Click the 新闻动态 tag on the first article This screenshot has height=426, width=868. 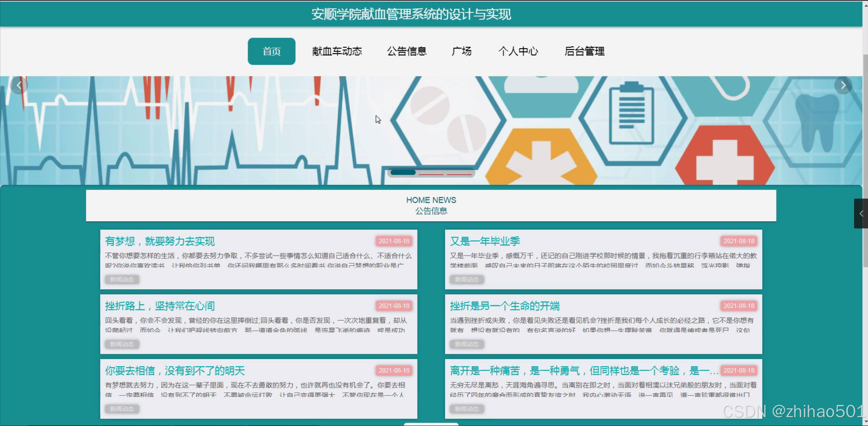point(122,280)
